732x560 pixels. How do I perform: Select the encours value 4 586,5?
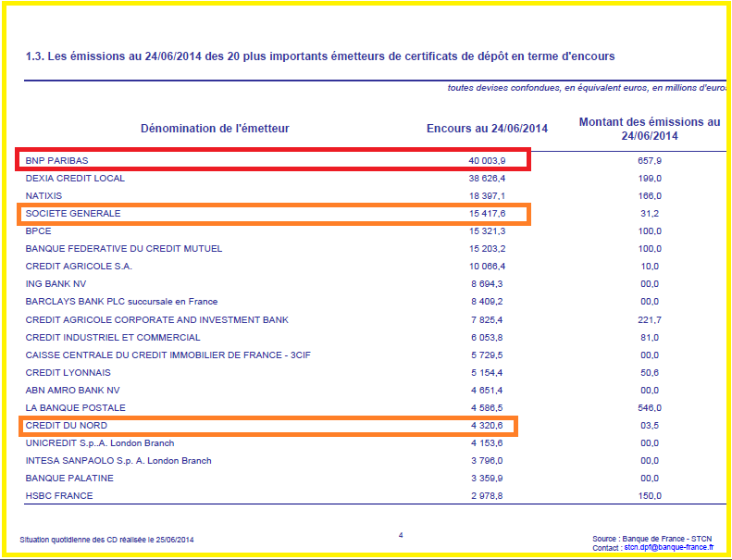point(487,408)
